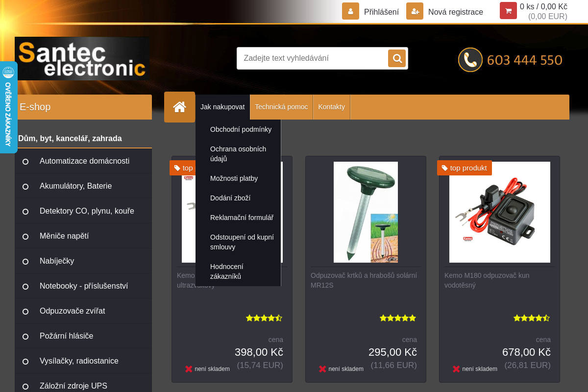Open the Technická pomoc menu
The image size is (588, 392).
[x=281, y=107]
